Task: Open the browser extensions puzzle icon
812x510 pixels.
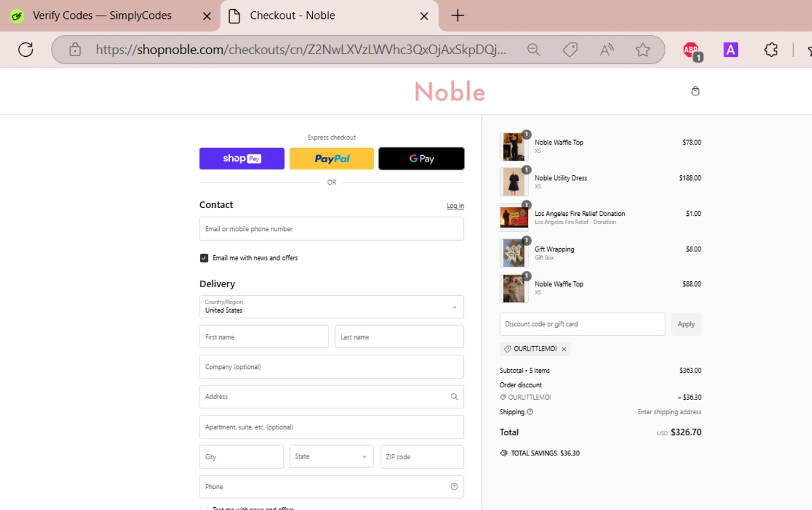Action: pos(771,50)
